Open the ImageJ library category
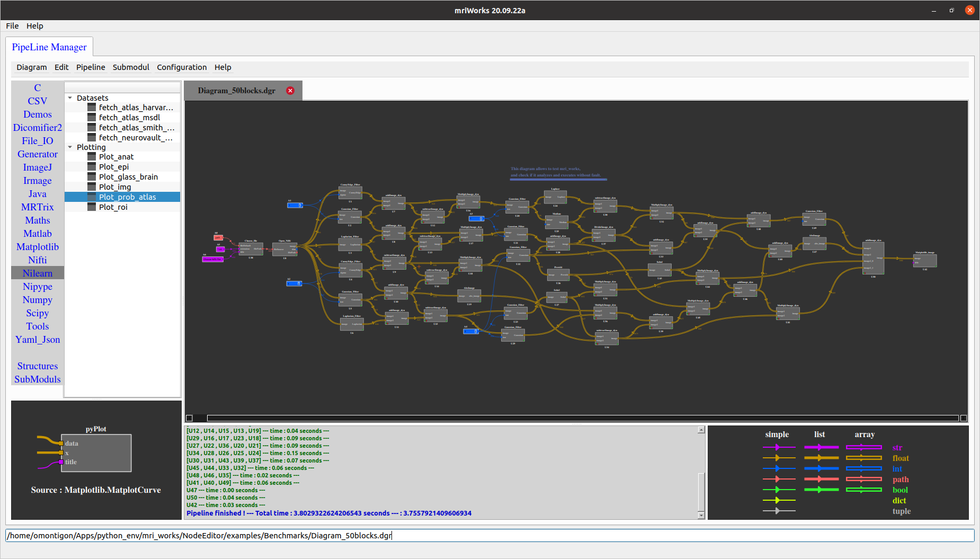 click(38, 167)
